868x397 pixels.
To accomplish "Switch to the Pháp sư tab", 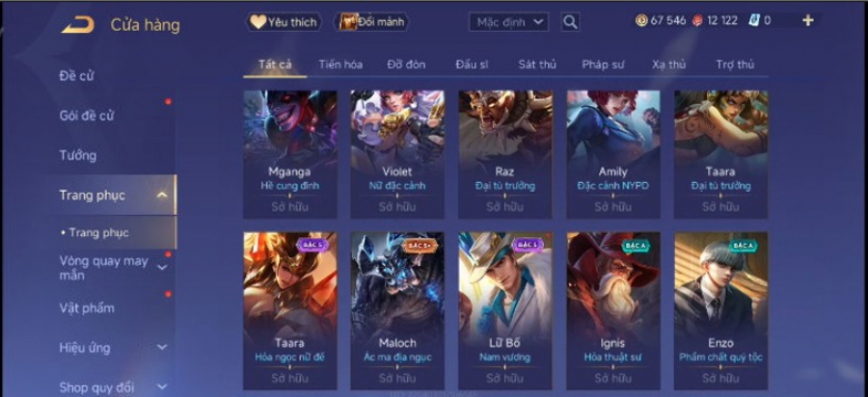I will tap(603, 65).
